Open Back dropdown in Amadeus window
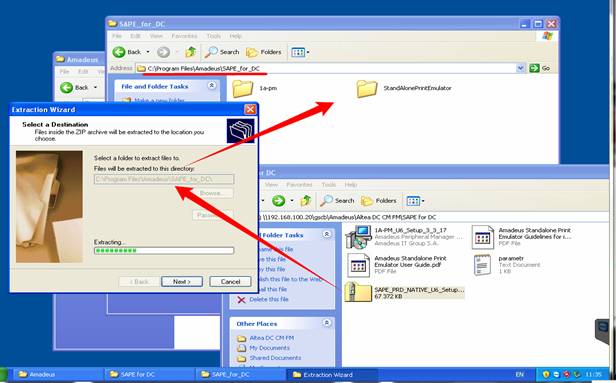Image resolution: width=616 pixels, height=383 pixels. point(95,87)
